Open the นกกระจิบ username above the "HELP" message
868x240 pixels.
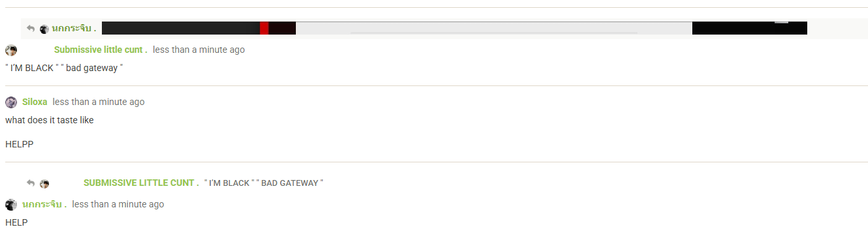tap(44, 204)
